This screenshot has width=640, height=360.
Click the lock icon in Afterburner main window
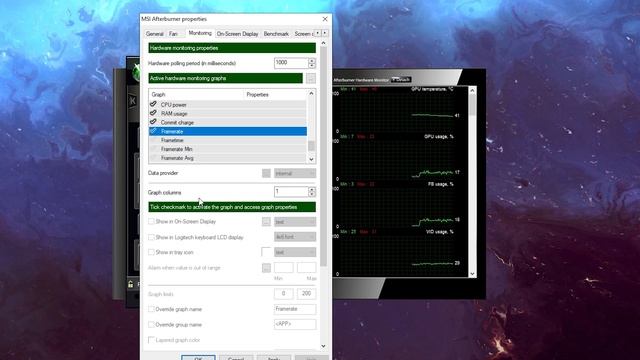(131, 284)
